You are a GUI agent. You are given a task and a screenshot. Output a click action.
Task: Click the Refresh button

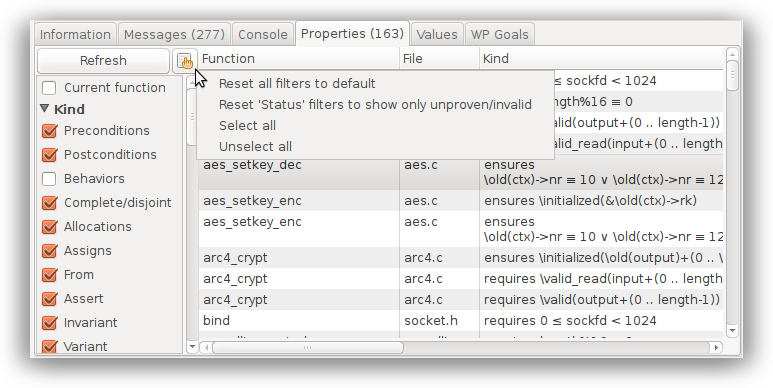tap(103, 61)
